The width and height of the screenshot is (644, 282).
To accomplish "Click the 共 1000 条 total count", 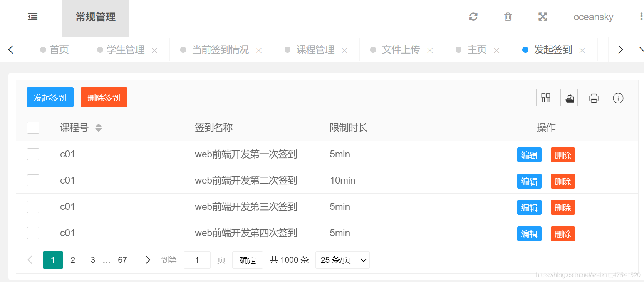I will click(x=289, y=260).
